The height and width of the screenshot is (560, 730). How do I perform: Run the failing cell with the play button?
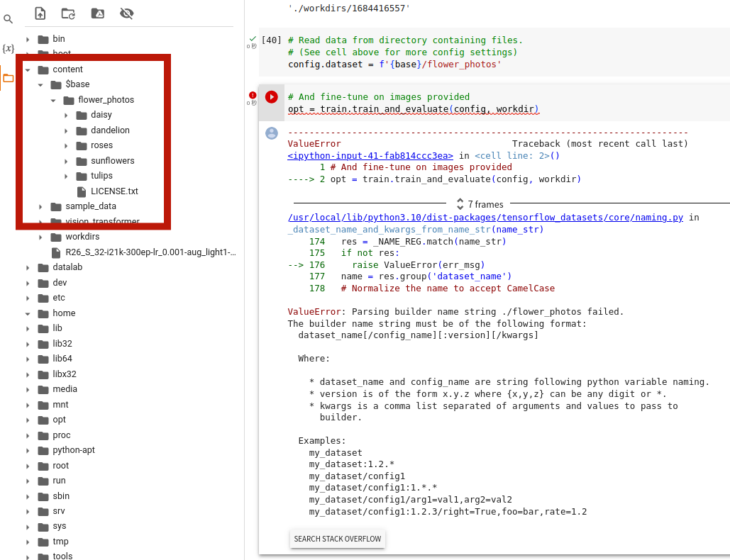(271, 98)
